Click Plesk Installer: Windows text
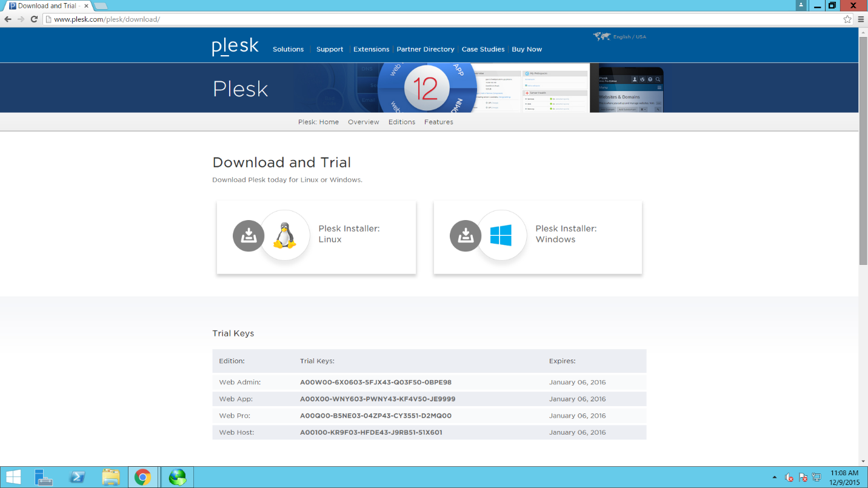Viewport: 868px width, 488px height. [566, 234]
